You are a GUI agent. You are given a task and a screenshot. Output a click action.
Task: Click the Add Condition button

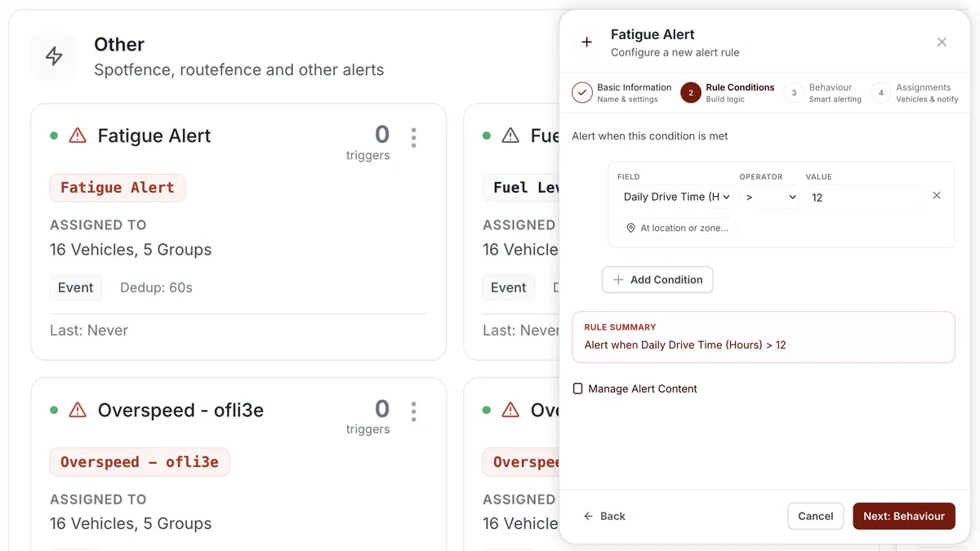657,280
